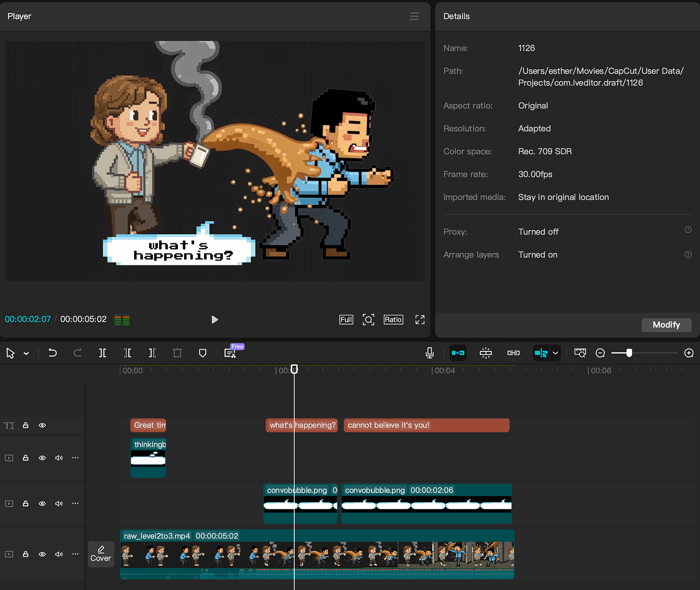
Task: Add a marker with shield icon
Action: pos(202,353)
